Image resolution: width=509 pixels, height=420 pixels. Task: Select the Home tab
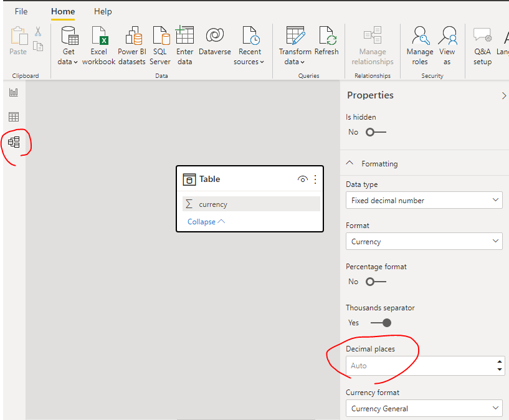pyautogui.click(x=63, y=11)
